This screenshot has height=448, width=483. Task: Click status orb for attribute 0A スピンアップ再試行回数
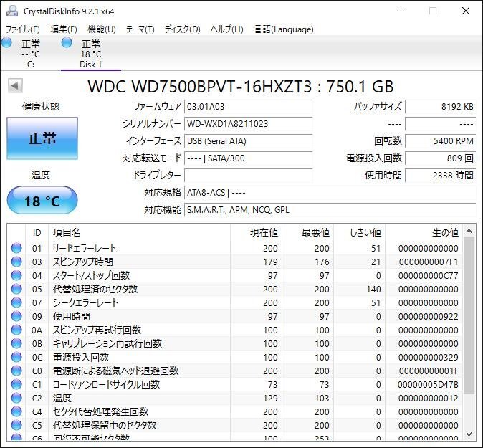(16, 330)
